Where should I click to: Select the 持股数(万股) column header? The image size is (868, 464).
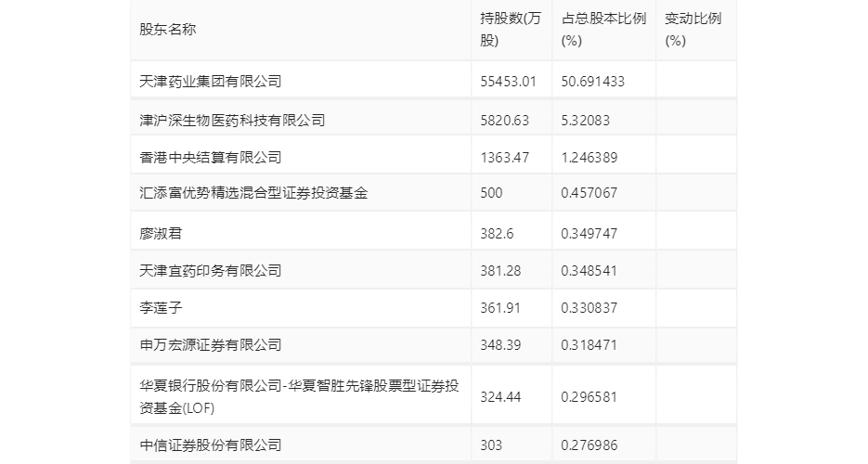(x=511, y=30)
